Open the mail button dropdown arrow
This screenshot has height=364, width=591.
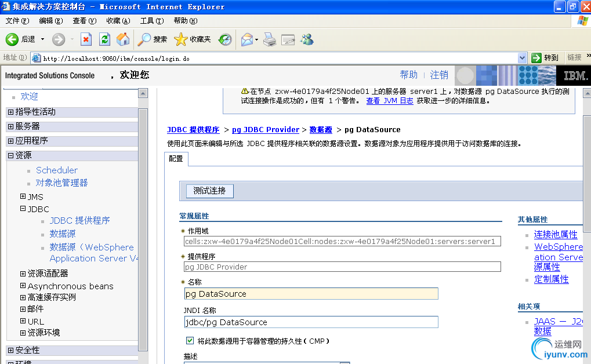point(257,39)
